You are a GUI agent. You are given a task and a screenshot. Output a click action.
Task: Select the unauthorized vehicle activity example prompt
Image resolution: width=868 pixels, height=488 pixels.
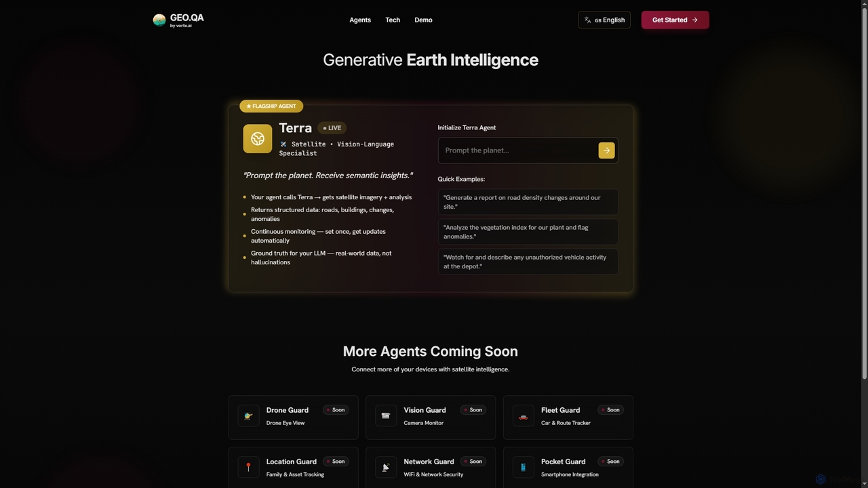[x=528, y=262]
